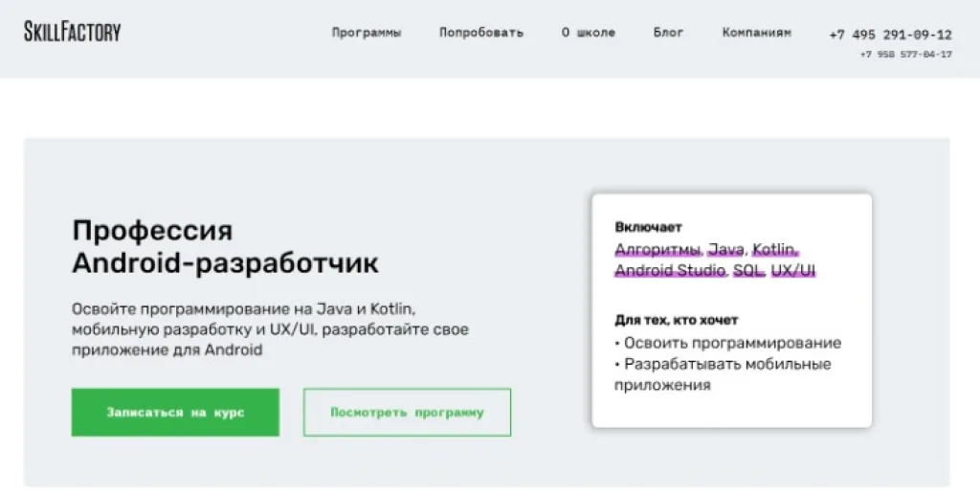Go to the Попробовать navigation link
This screenshot has width=980, height=497.
coord(481,33)
